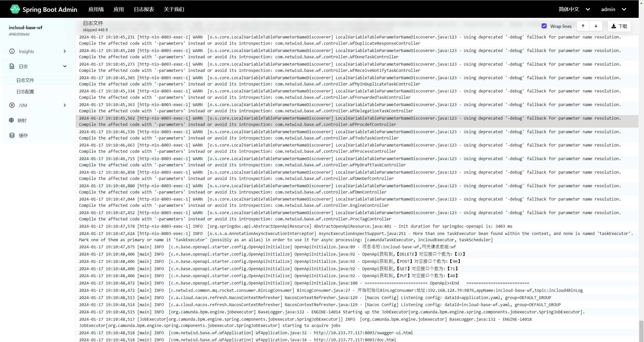Expand the Insights sidebar chevron
Screen dimensions: 644x342
click(65, 51)
